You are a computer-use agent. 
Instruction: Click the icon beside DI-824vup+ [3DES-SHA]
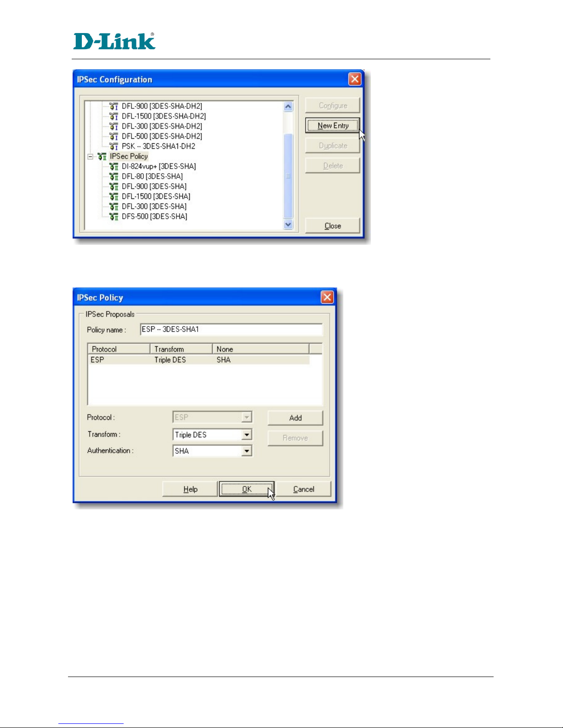tap(114, 166)
